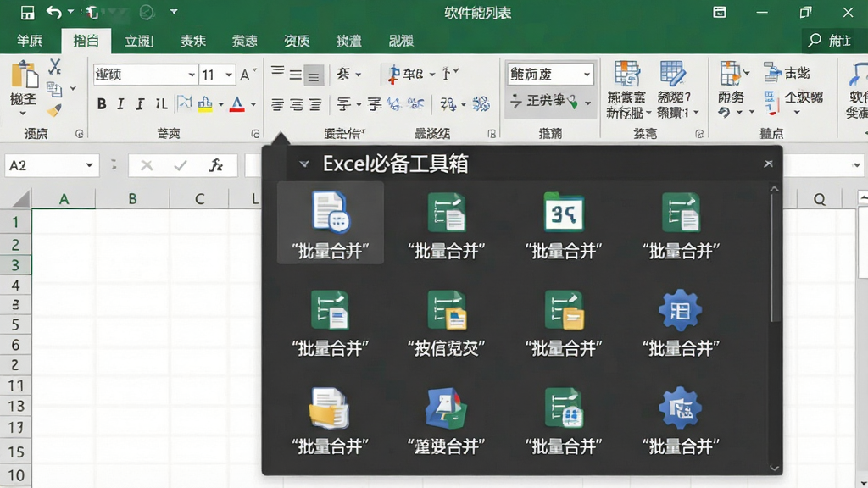Select the Format Painter brush icon

tap(54, 110)
